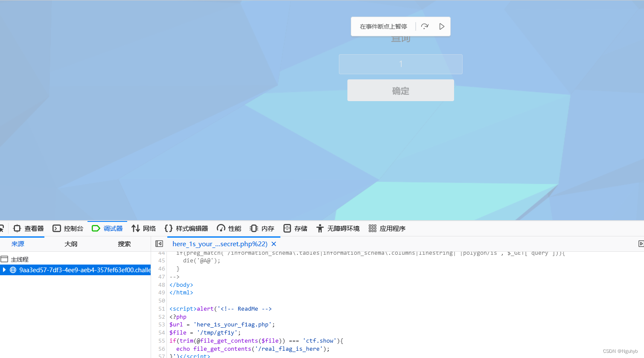Select the 大纲 outline sub-tab
The image size is (644, 358).
tap(71, 244)
